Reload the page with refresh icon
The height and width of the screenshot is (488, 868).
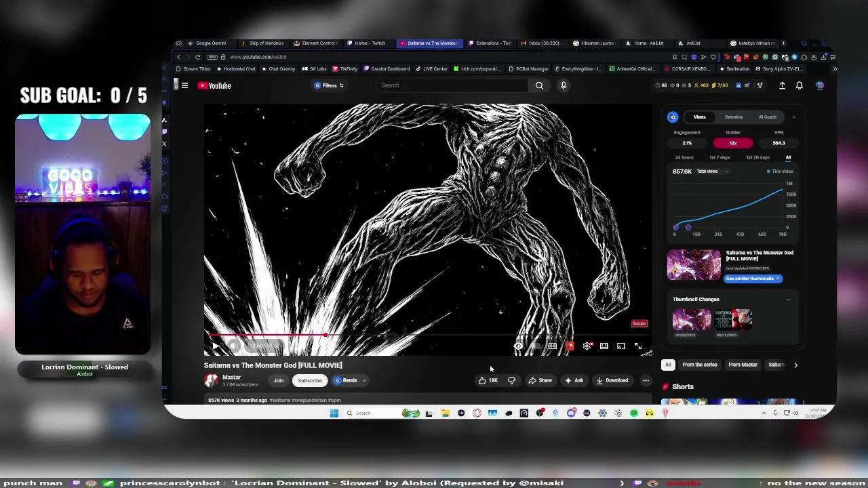[x=197, y=57]
